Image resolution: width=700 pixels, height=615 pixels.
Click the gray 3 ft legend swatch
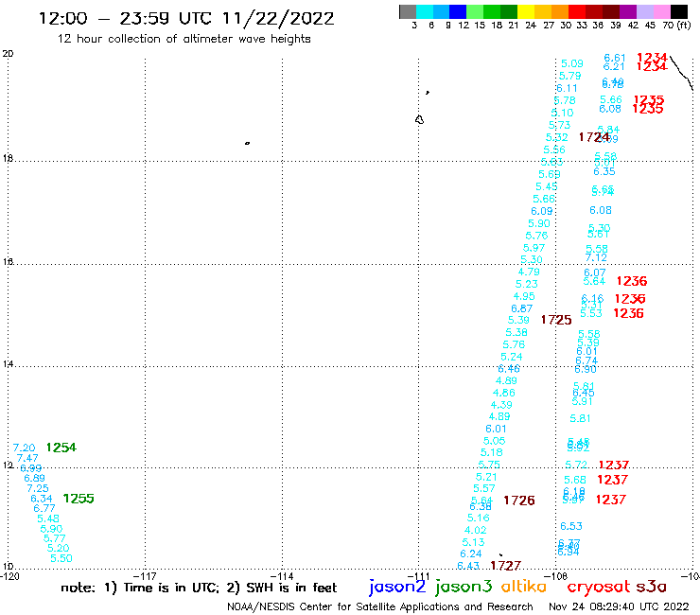(x=408, y=11)
